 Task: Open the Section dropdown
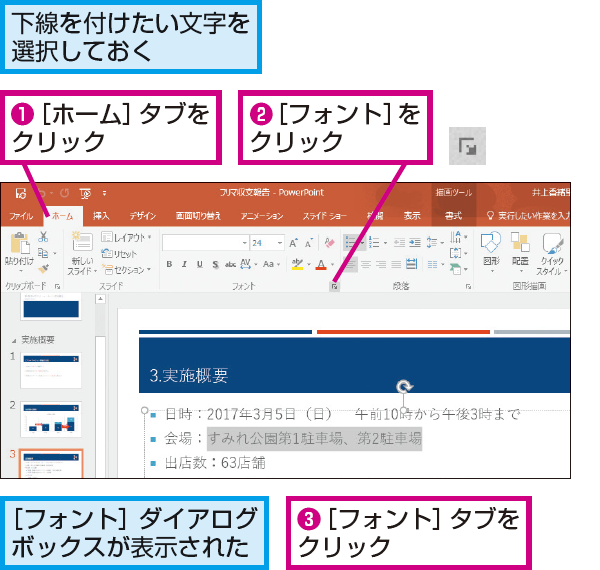[x=127, y=270]
